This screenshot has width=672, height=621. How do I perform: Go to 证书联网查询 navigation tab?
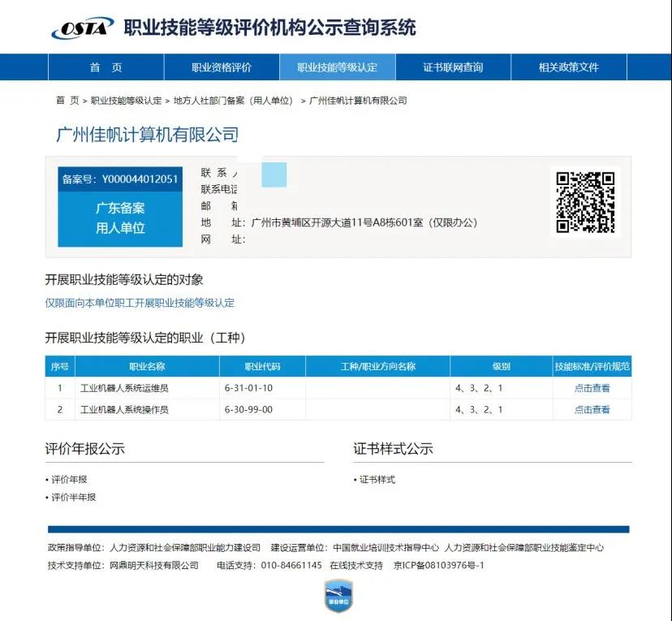[x=453, y=67]
